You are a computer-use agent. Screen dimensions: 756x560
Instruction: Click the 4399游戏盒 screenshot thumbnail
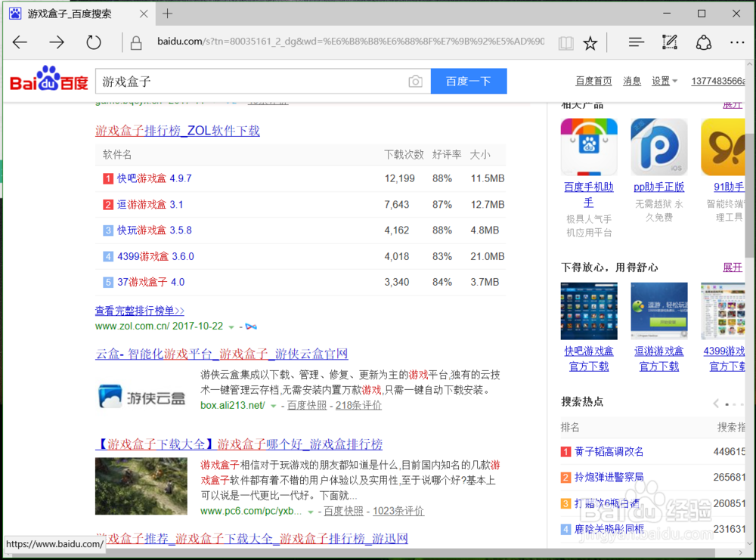coord(723,311)
